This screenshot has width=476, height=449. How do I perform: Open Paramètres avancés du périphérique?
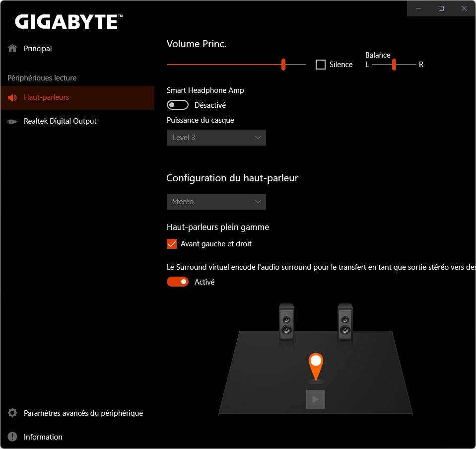coord(83,413)
